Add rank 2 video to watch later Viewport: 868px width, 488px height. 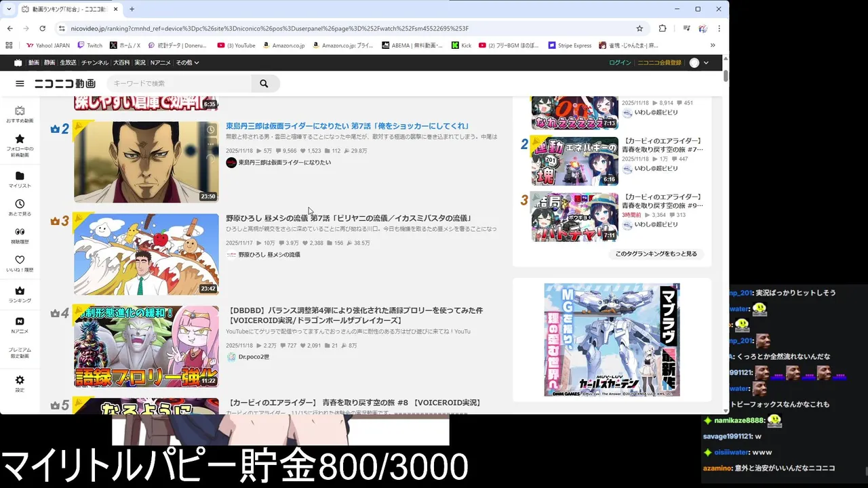click(211, 129)
